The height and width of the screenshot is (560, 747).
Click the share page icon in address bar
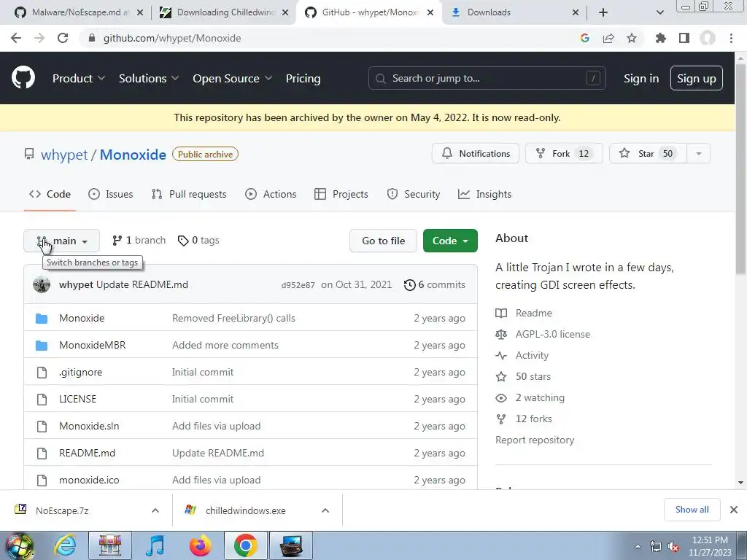tap(608, 38)
